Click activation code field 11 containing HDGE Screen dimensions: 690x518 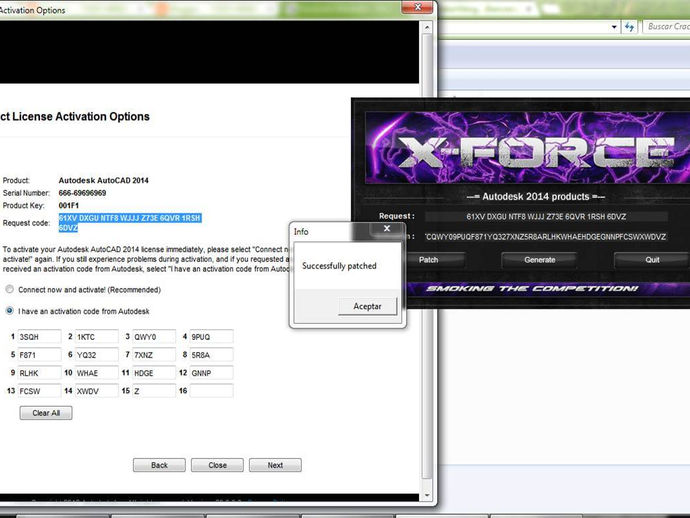154,373
